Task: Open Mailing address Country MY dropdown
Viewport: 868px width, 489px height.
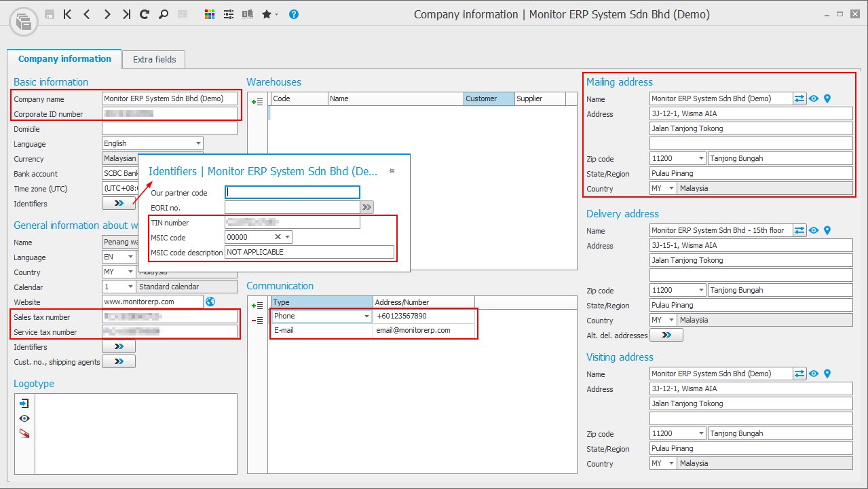Action: click(672, 188)
